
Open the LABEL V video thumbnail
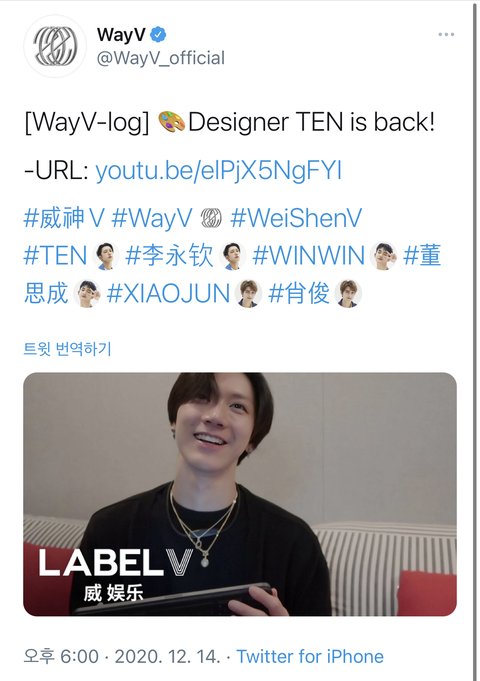pos(240,494)
